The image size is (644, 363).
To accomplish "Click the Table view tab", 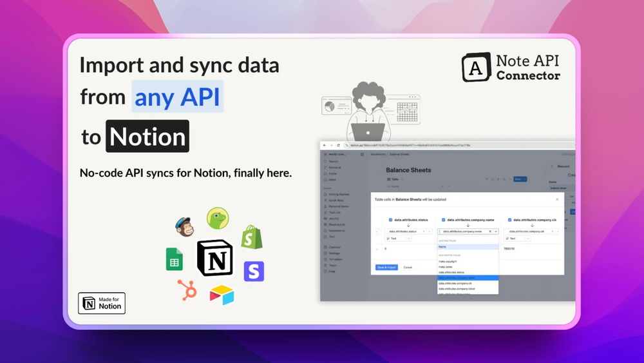I will 393,179.
